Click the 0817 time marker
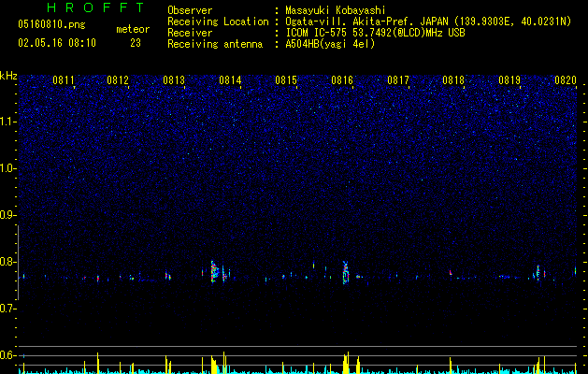Image resolution: width=588 pixels, height=374 pixels. (x=398, y=80)
